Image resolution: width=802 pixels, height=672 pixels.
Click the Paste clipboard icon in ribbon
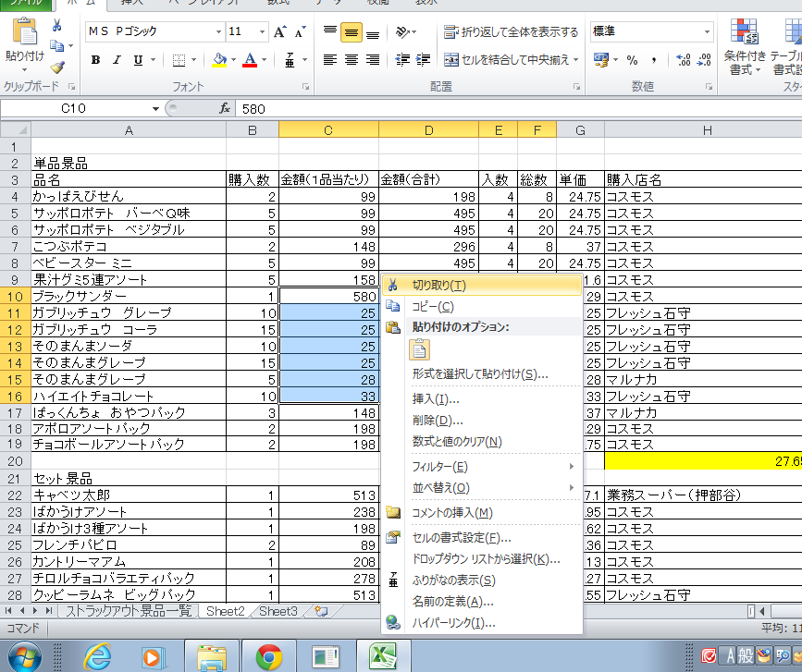click(24, 32)
